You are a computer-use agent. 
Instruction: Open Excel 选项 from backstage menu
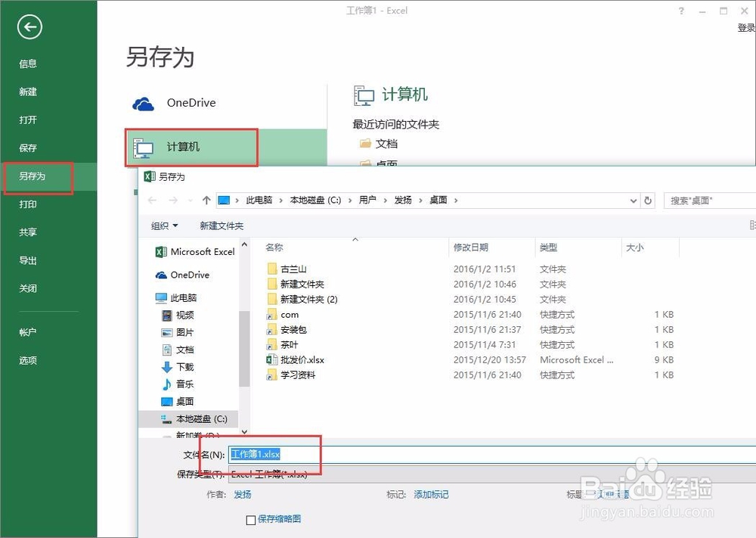[x=28, y=360]
